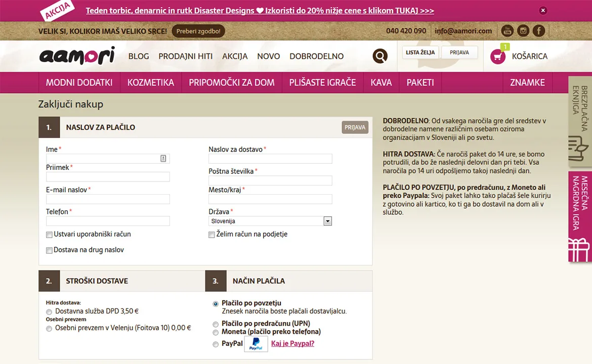Check Dostava na drug naslov

pyautogui.click(x=49, y=250)
